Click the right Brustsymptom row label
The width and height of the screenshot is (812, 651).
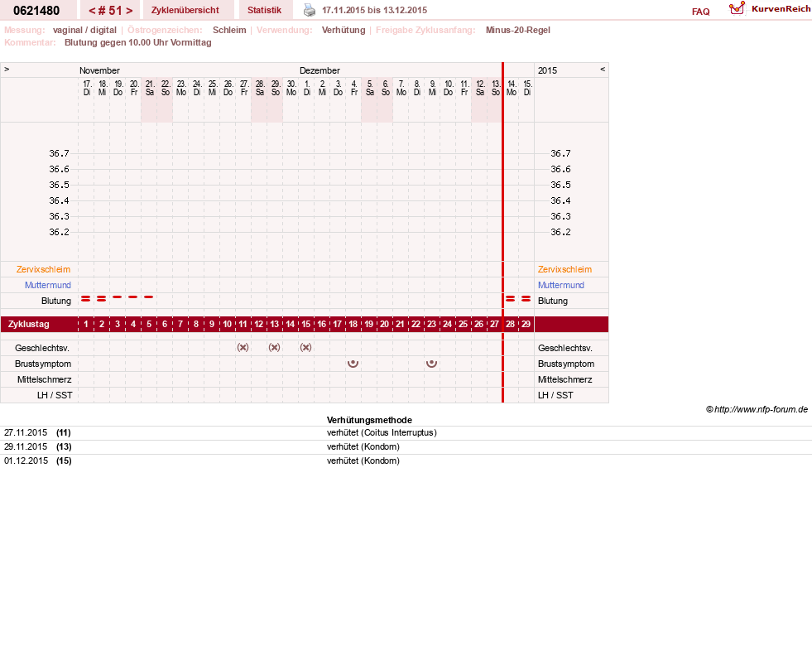click(x=566, y=364)
